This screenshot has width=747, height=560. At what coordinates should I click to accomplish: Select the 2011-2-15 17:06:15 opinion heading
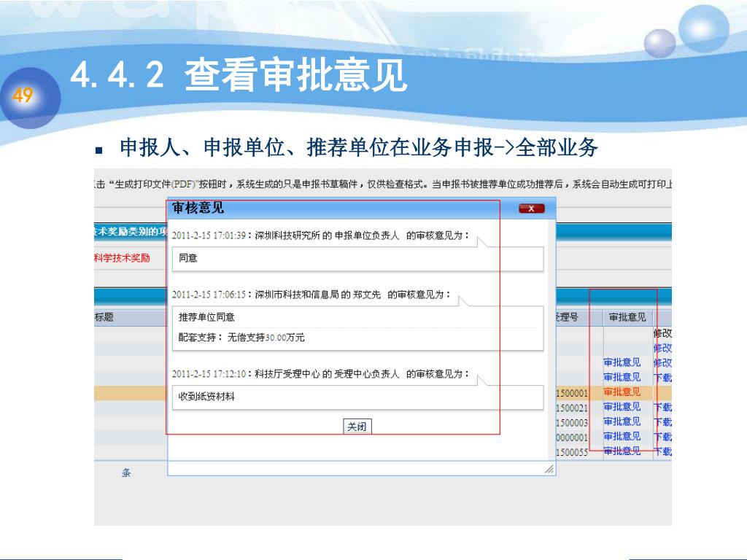(311, 295)
